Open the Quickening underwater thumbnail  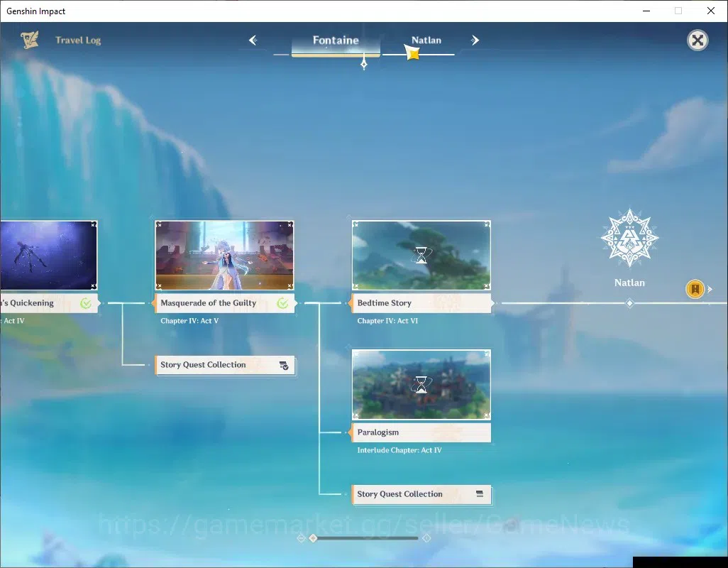[x=49, y=255]
